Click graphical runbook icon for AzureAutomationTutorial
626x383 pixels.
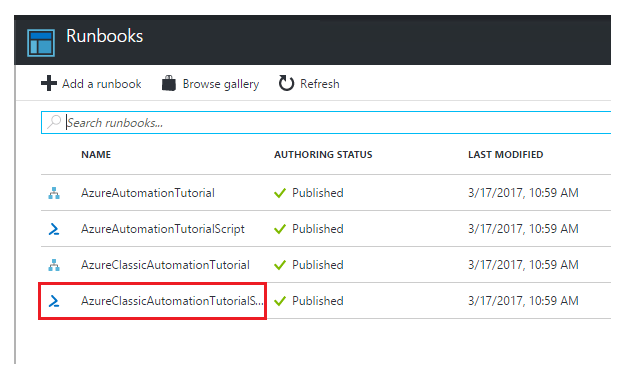click(54, 193)
